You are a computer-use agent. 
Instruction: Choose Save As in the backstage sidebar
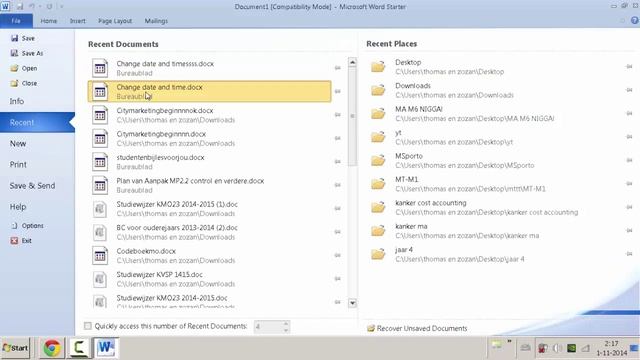(27, 53)
